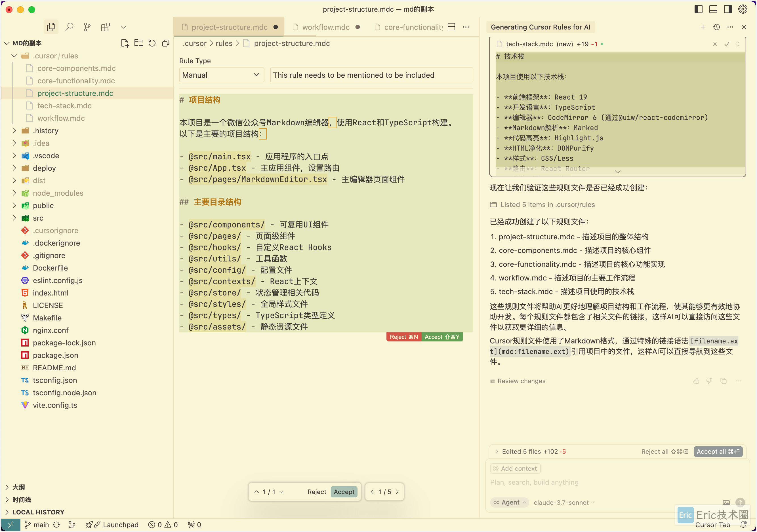Reject tech-stack.mdc change with X icon
This screenshot has height=532, width=757.
(715, 44)
